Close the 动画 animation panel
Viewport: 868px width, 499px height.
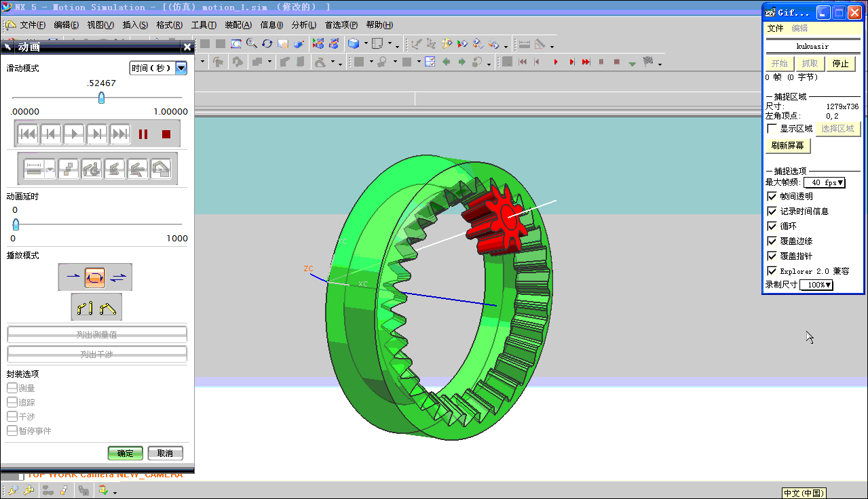(x=187, y=47)
